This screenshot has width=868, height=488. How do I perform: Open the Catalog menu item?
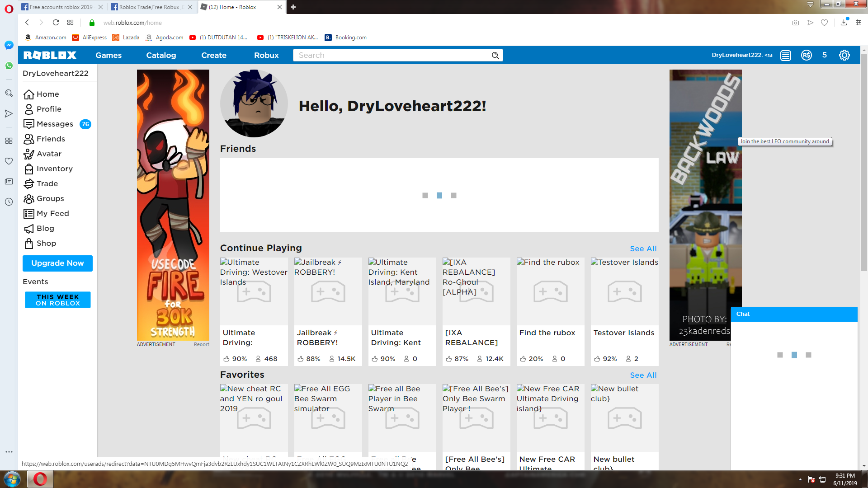pyautogui.click(x=161, y=55)
